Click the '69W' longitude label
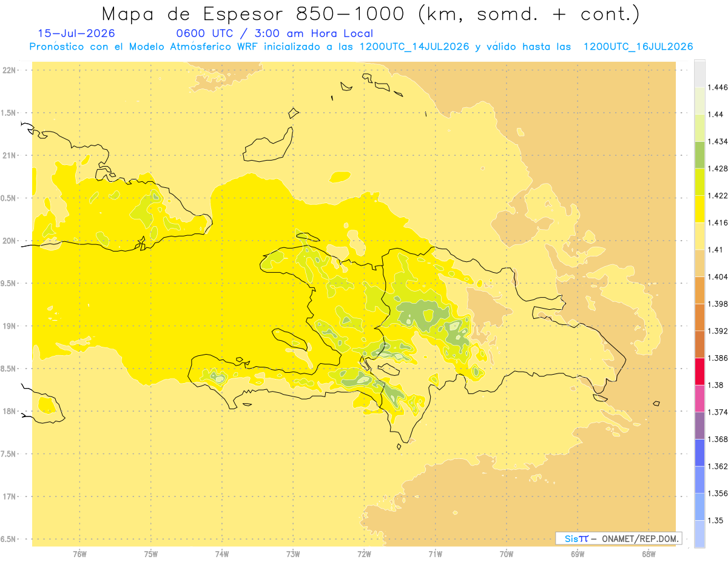Viewport: 728px width, 562px height. coord(578,554)
